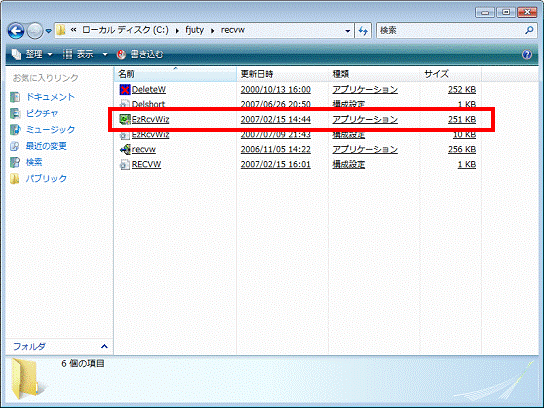
Task: Select the recvw application icon
Action: (x=125, y=149)
